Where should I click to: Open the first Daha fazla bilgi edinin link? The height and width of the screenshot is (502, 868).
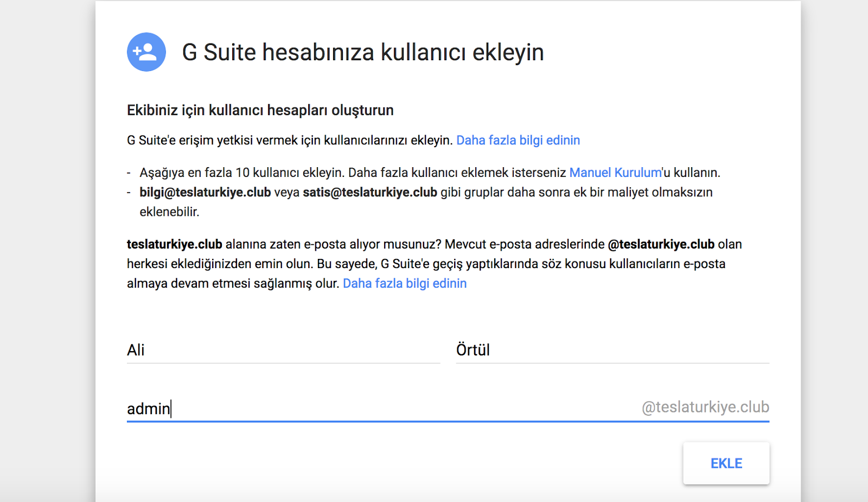click(x=518, y=141)
